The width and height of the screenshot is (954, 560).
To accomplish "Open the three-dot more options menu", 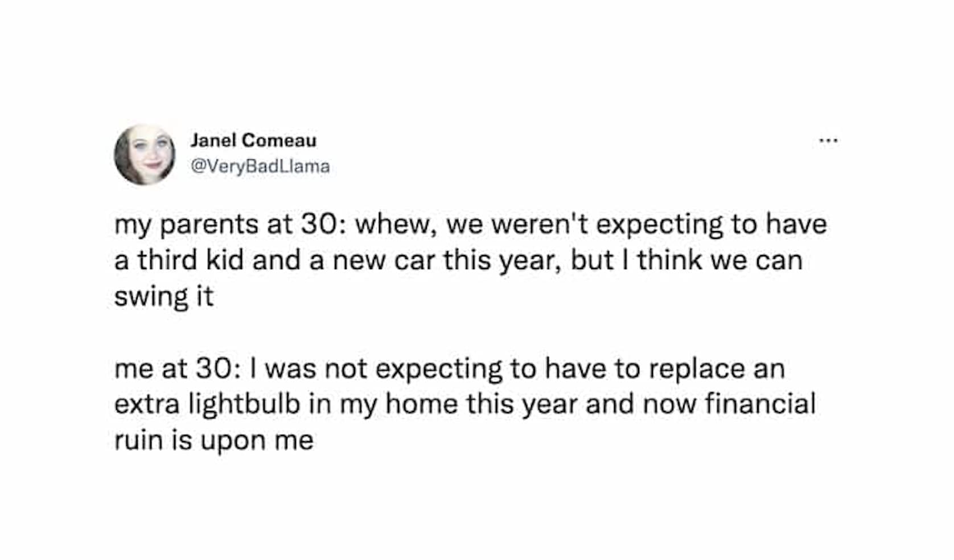I will [x=828, y=140].
